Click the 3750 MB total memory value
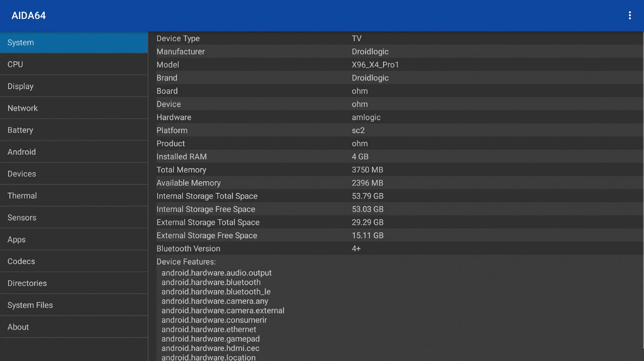Image resolution: width=644 pixels, height=361 pixels. pos(367,170)
